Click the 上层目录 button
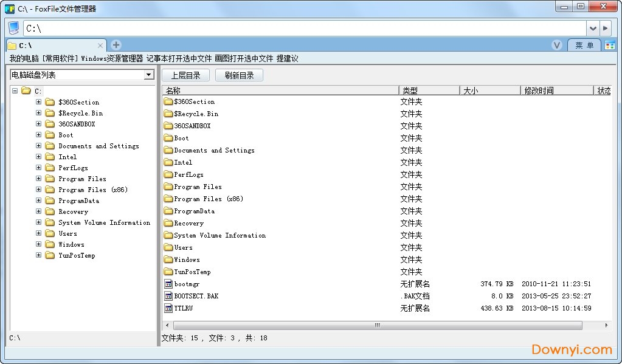 click(185, 75)
